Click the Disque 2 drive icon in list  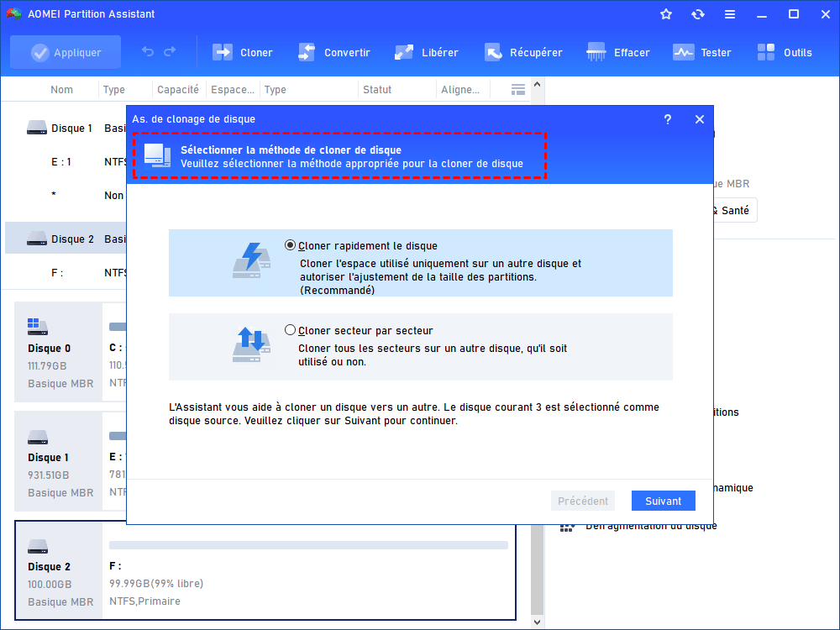click(37, 239)
